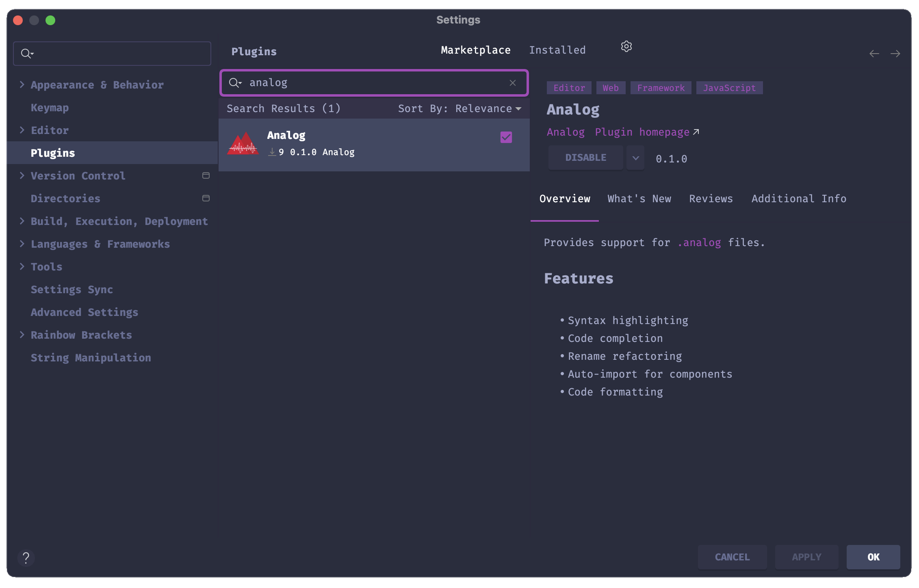This screenshot has height=588, width=919.
Task: Click the CANCEL button
Action: point(732,556)
